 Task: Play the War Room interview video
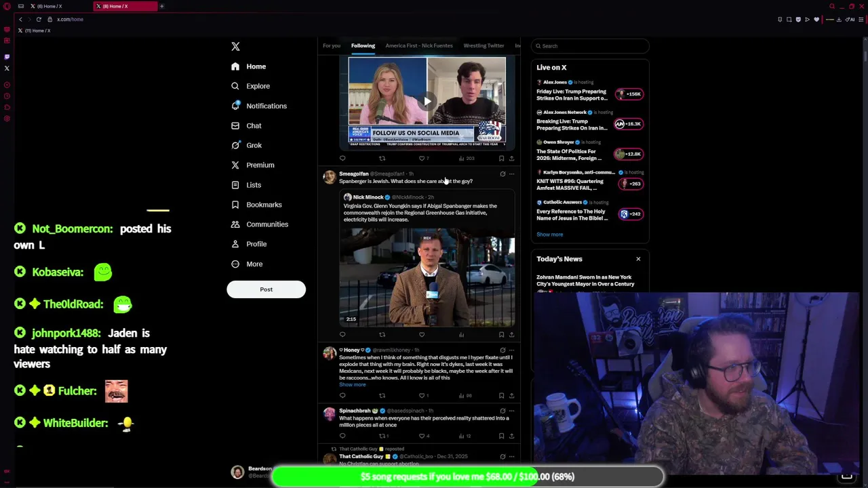point(427,101)
